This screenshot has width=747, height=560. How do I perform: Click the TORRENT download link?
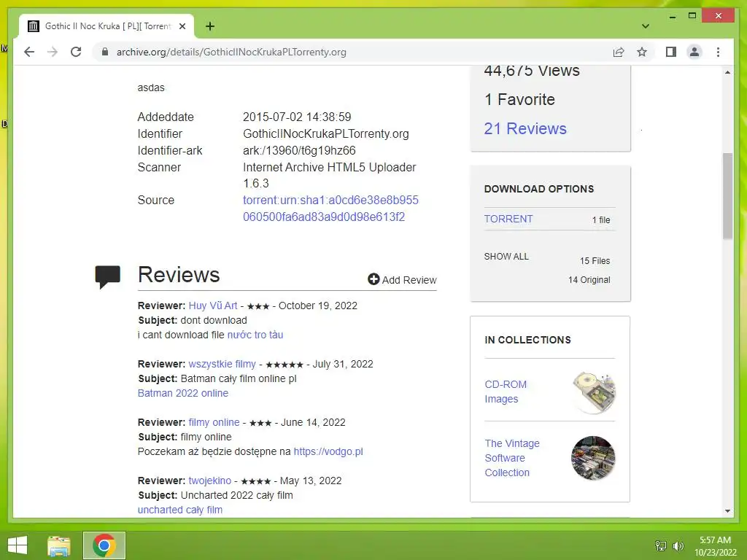coord(508,219)
